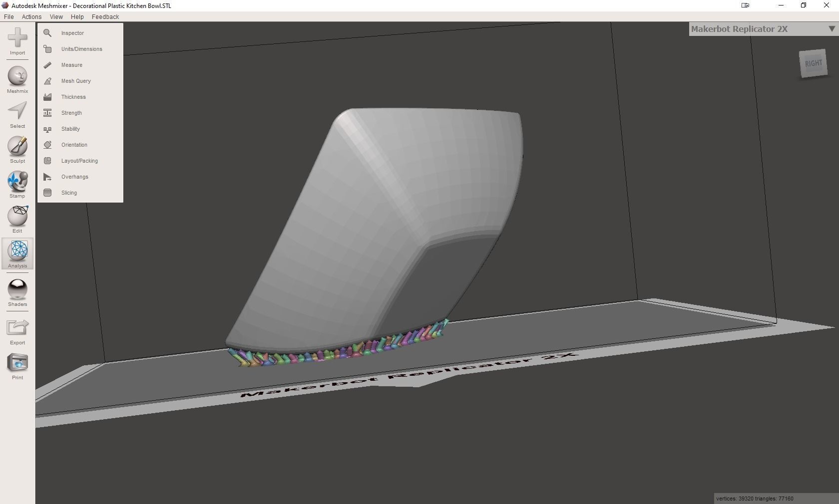Open the Edit tool panel
The height and width of the screenshot is (504, 839).
click(17, 216)
